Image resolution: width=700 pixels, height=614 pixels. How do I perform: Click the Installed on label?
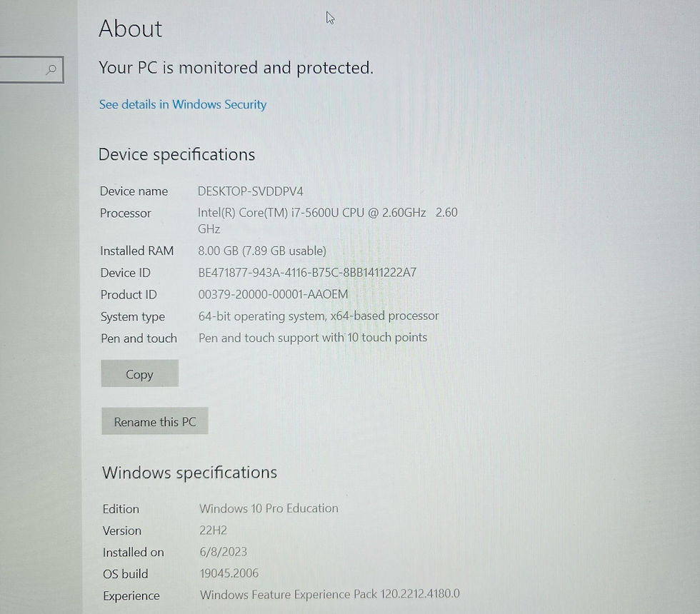click(x=134, y=553)
